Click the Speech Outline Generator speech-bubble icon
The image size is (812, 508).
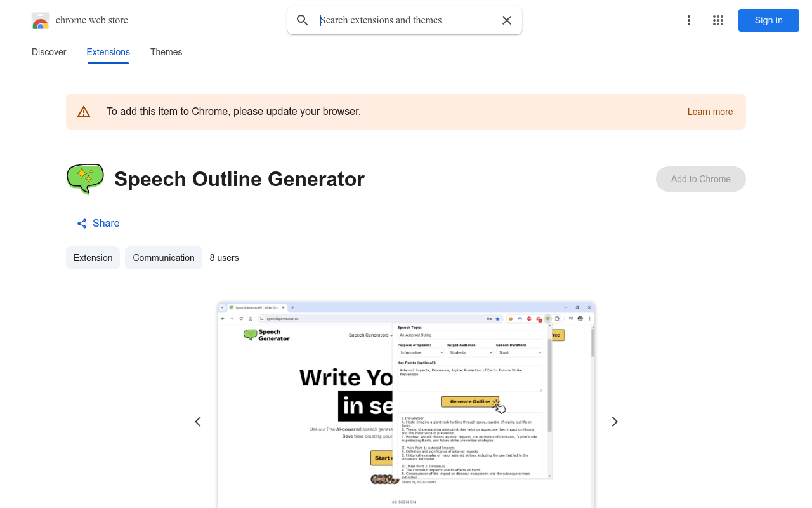85,179
